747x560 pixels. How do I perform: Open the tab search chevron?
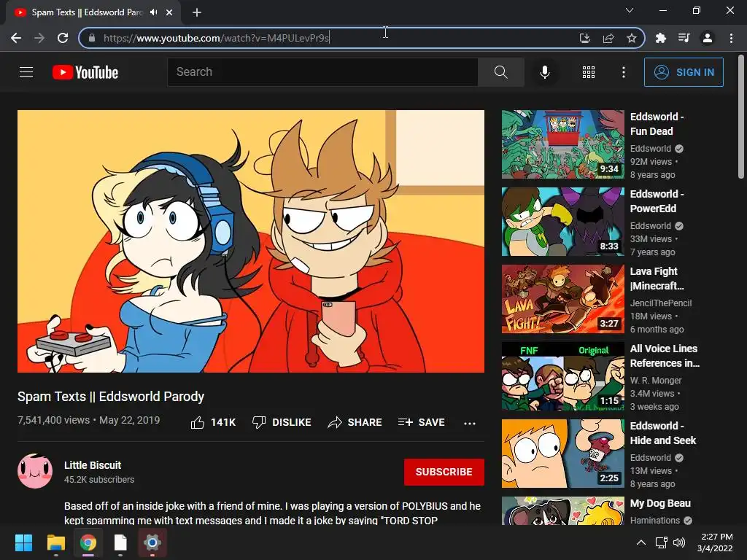pos(630,10)
